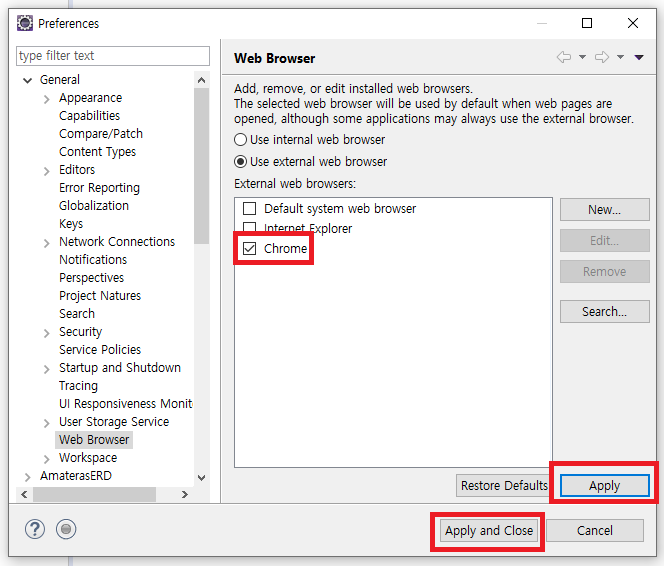
Task: Select UI Responsiveness Monitoring item
Action: (x=126, y=404)
